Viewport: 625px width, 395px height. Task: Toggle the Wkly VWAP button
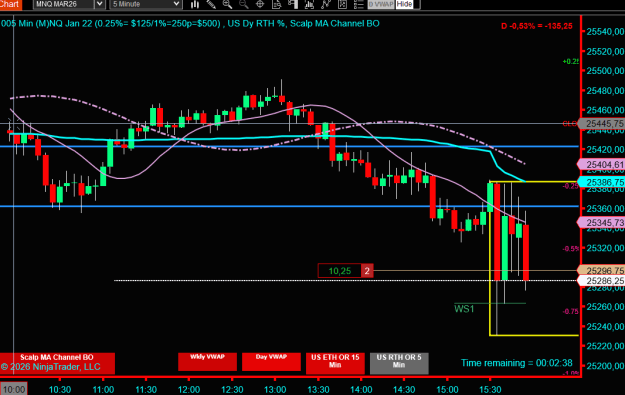(207, 362)
